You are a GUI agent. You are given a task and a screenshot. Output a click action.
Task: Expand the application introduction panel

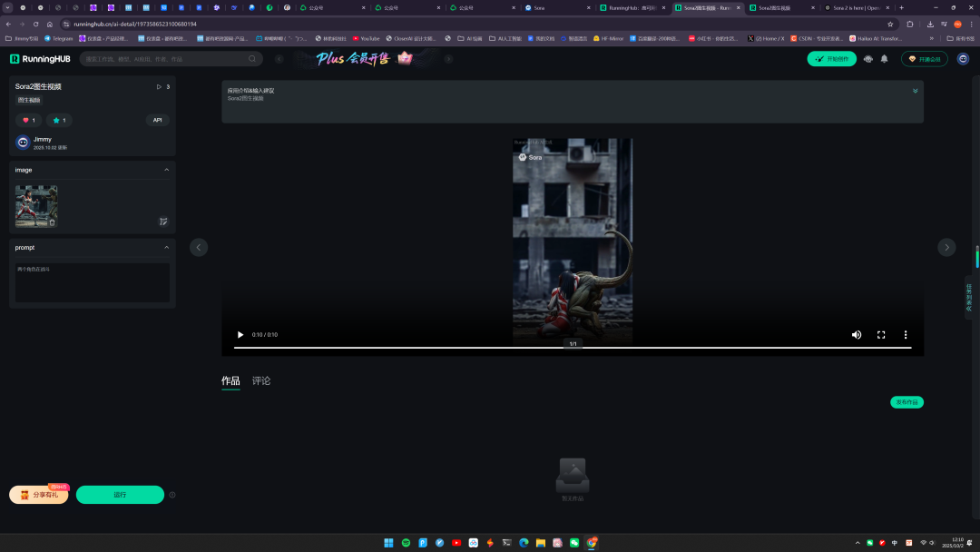915,91
